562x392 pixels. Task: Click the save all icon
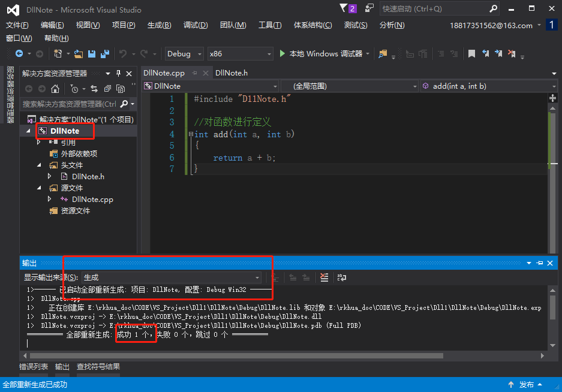(104, 54)
